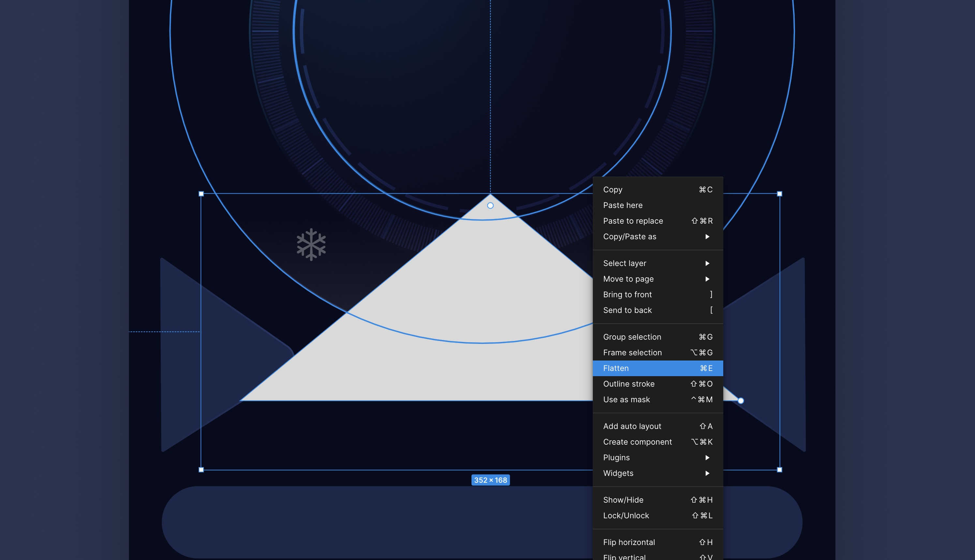Toggle visibility with Show/Hide

623,500
